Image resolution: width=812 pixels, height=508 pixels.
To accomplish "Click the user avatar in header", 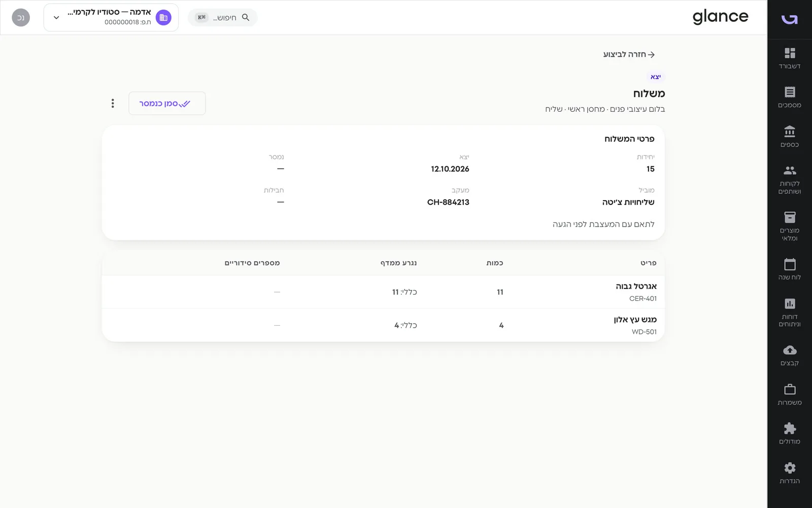I will click(x=21, y=17).
